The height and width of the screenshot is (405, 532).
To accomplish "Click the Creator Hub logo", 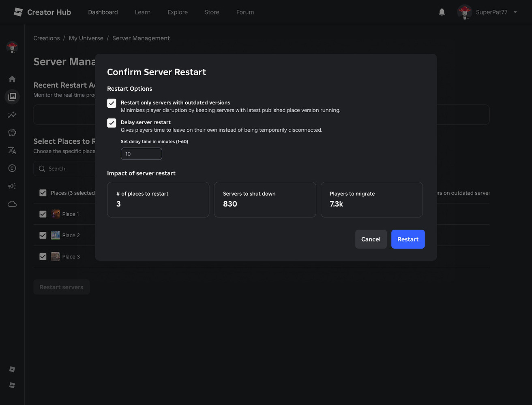I will (42, 12).
